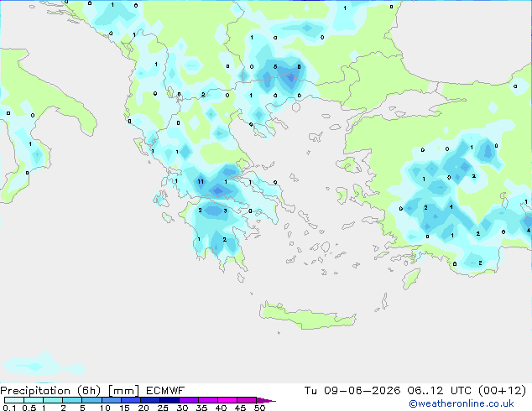
Task: Pick the 15 mm legend color swatch
Action: click(x=131, y=400)
